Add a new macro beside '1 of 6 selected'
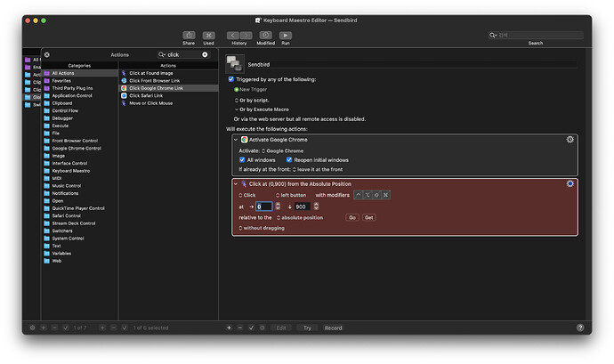The height and width of the screenshot is (364, 614). 102,328
